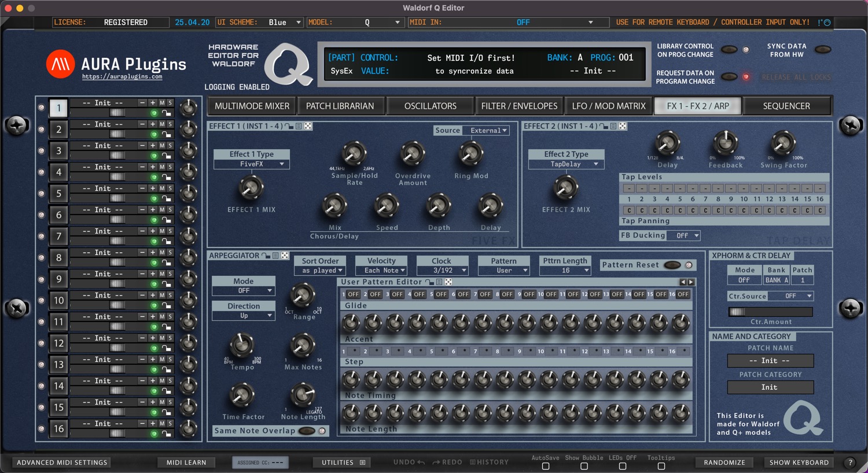Shift user pattern right with arrow icon
This screenshot has width=868, height=473.
click(691, 282)
